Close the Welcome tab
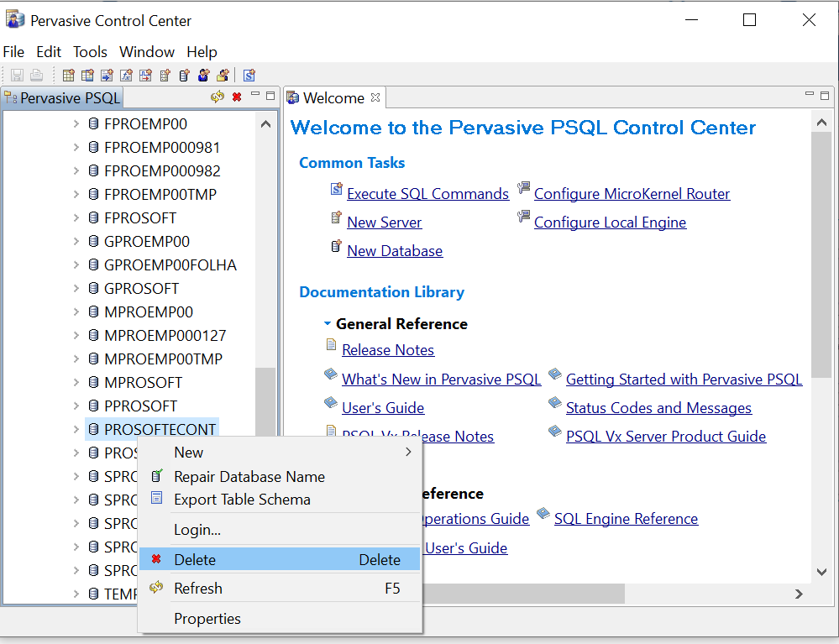 click(x=375, y=97)
